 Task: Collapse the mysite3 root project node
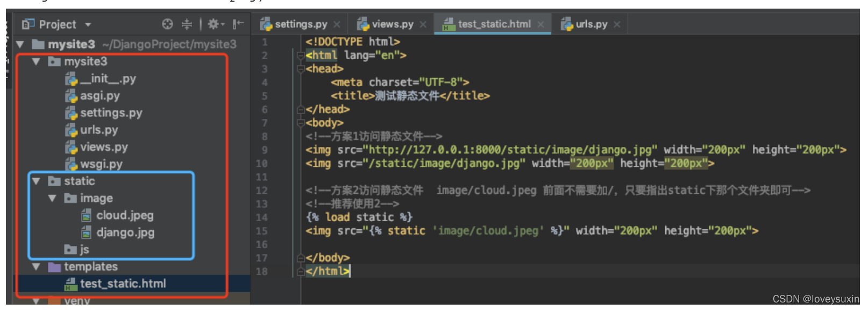(x=20, y=44)
